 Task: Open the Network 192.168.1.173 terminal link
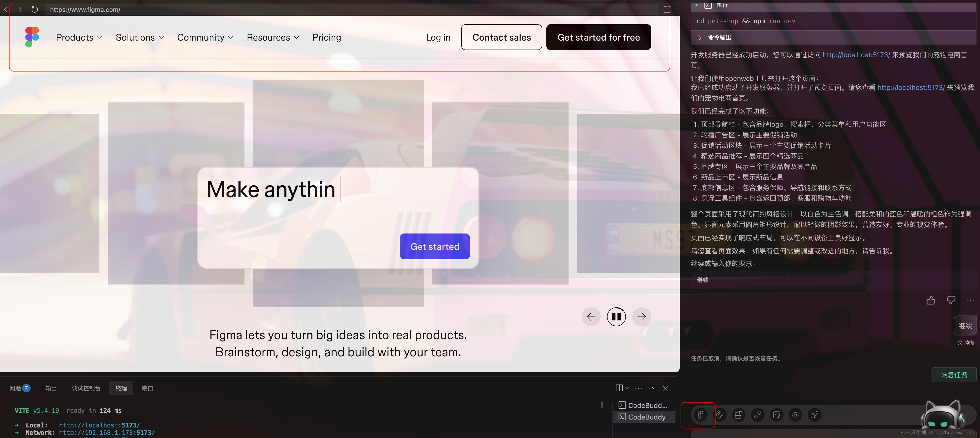106,433
